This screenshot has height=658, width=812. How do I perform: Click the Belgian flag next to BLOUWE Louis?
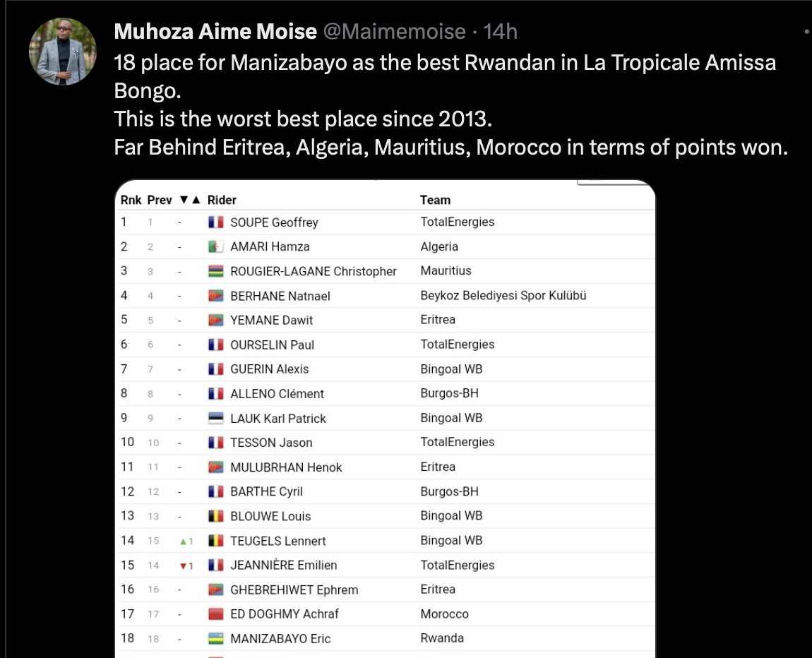point(216,516)
